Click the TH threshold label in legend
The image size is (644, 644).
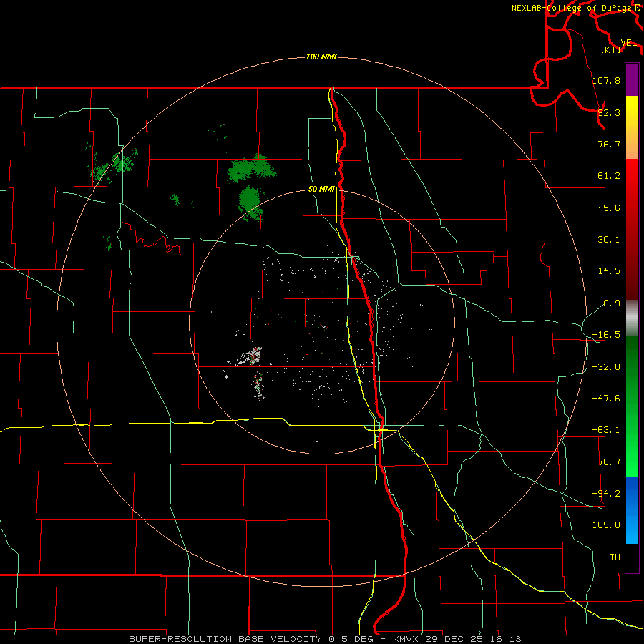click(x=615, y=557)
